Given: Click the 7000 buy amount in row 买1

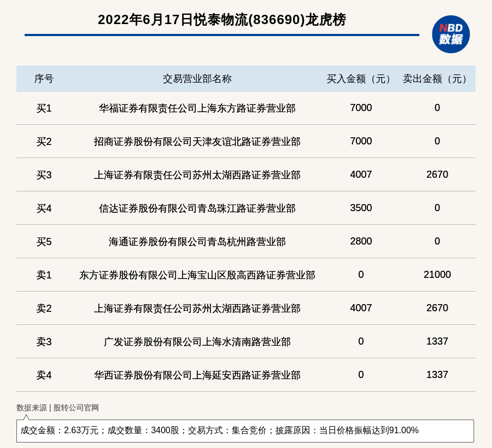Looking at the screenshot, I should click(x=361, y=108).
